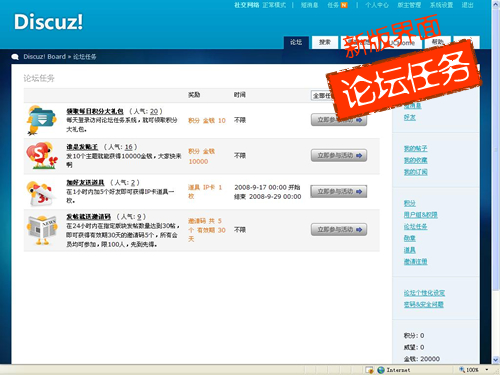Click the 奖励 column header
This screenshot has height=375, width=500.
click(194, 95)
